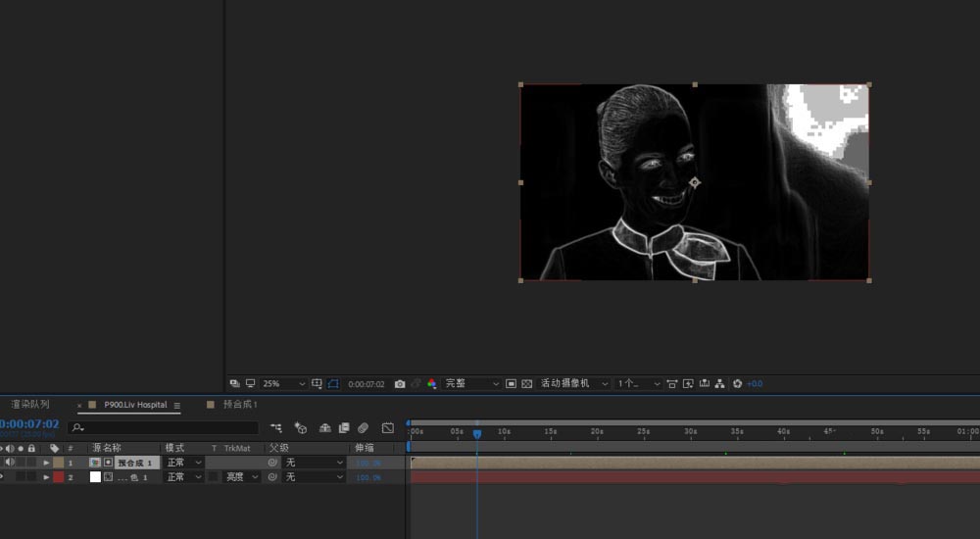Click the draft 3D cube icon

(301, 428)
